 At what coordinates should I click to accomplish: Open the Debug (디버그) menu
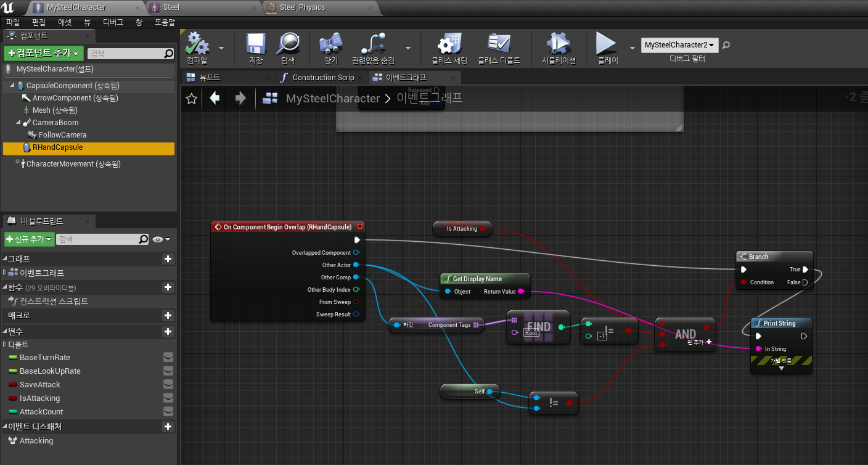(113, 22)
